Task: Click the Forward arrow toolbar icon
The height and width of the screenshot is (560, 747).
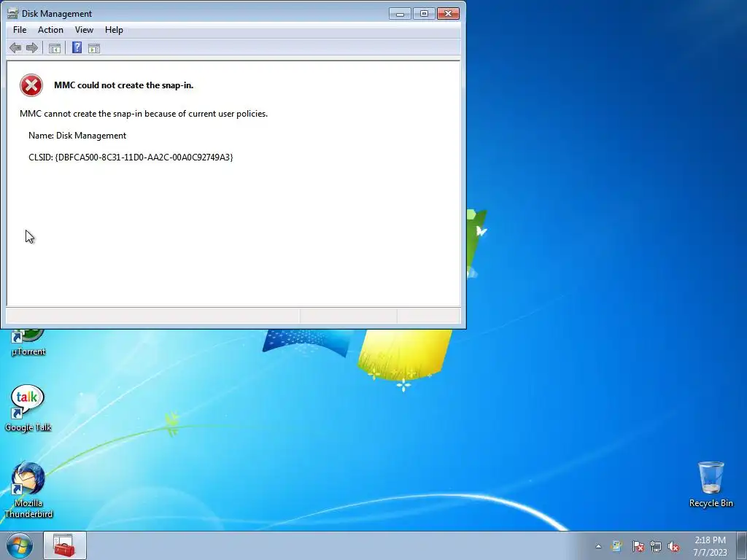Action: [x=32, y=47]
